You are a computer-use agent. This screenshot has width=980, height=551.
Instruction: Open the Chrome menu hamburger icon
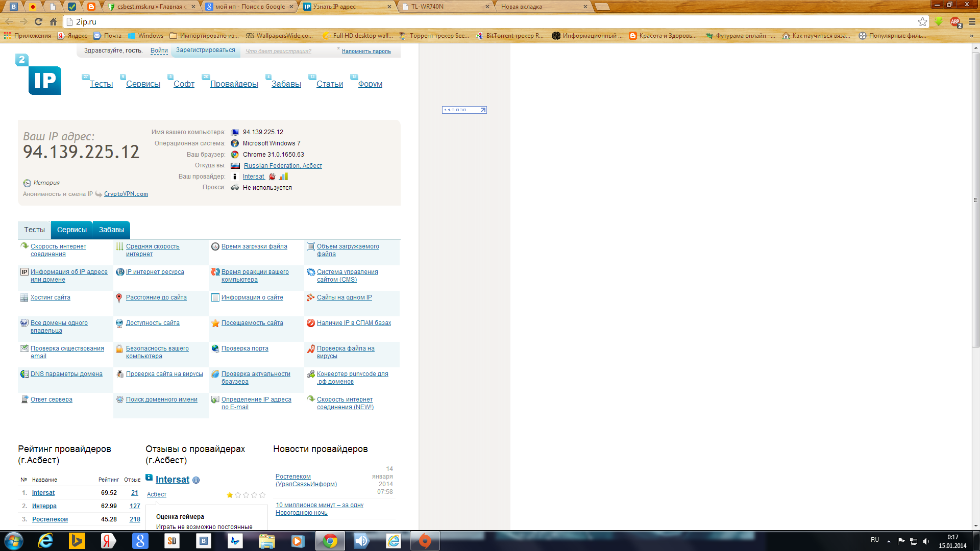point(972,21)
